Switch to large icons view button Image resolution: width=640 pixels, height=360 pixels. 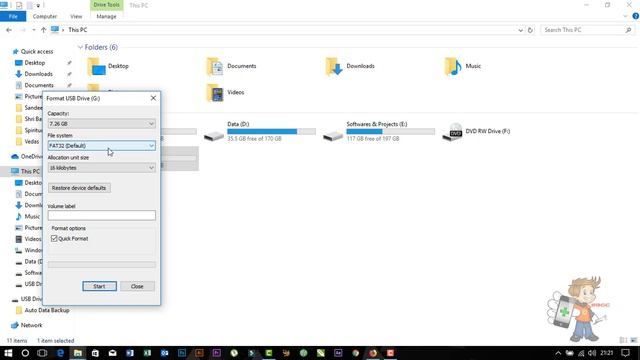(633, 340)
